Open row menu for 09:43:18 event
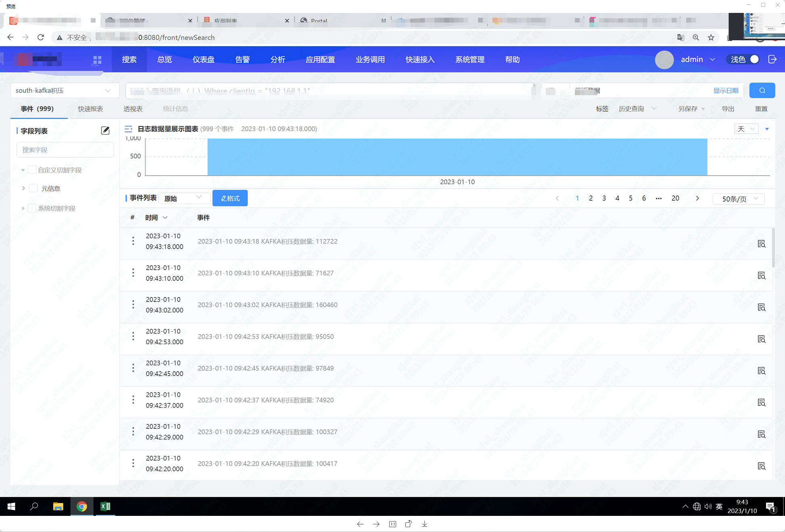The image size is (785, 532). pyautogui.click(x=133, y=241)
